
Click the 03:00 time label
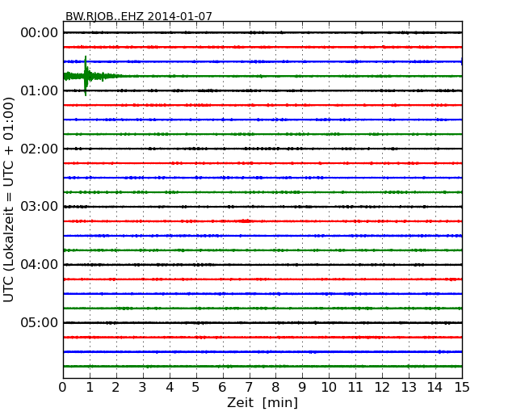coord(40,206)
